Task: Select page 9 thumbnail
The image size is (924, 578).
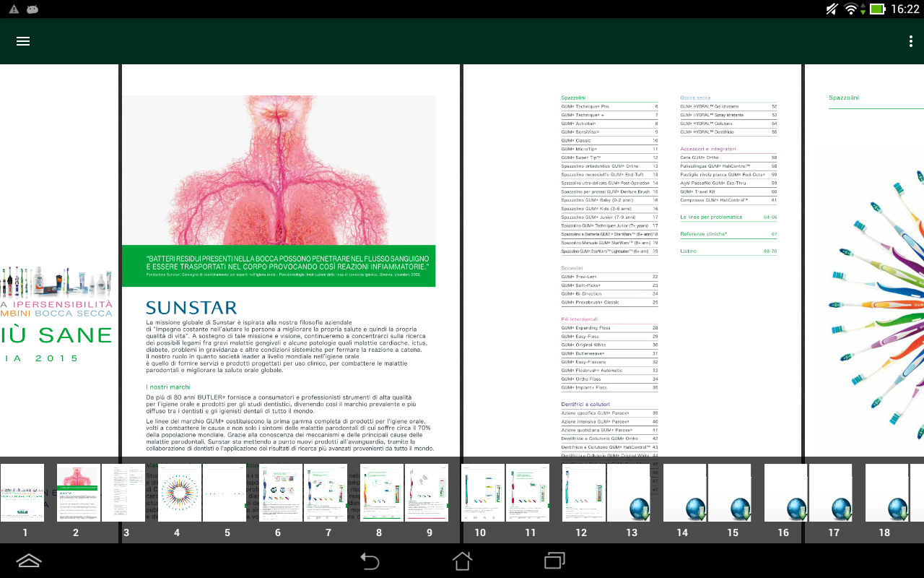Action: pyautogui.click(x=427, y=493)
